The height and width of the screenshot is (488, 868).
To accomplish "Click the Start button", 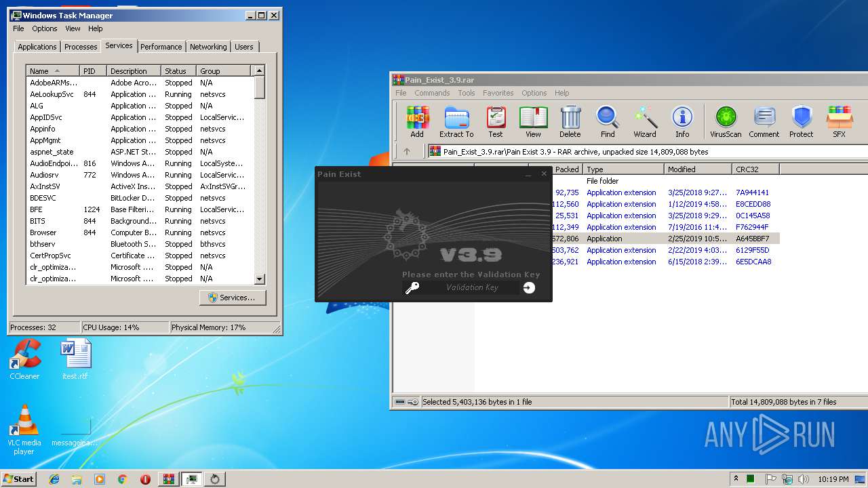I will pyautogui.click(x=18, y=479).
